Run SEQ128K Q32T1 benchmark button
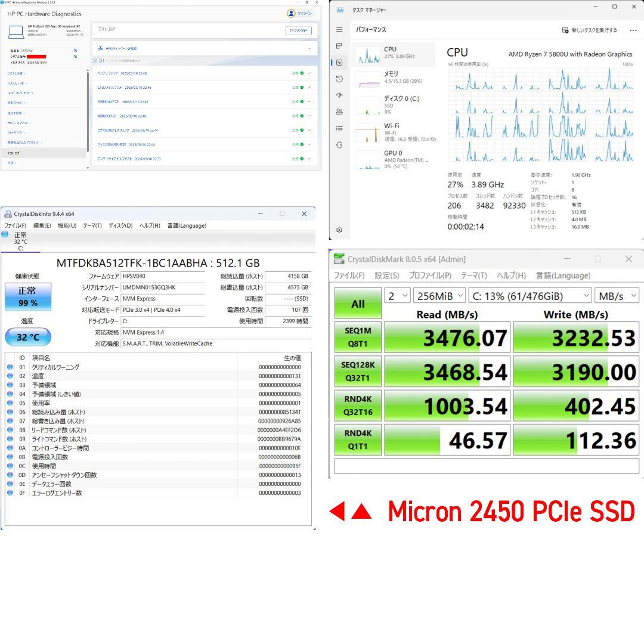 pyautogui.click(x=358, y=371)
